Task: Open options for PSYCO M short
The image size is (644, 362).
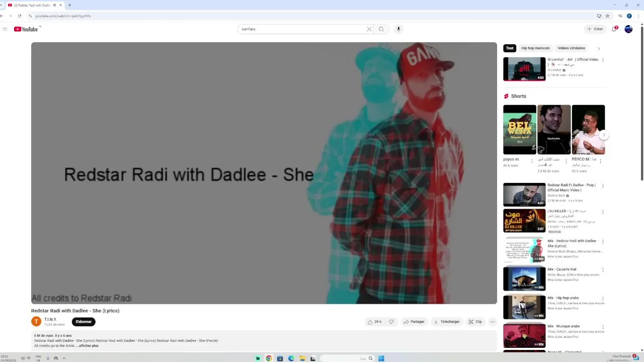Action: tap(600, 161)
